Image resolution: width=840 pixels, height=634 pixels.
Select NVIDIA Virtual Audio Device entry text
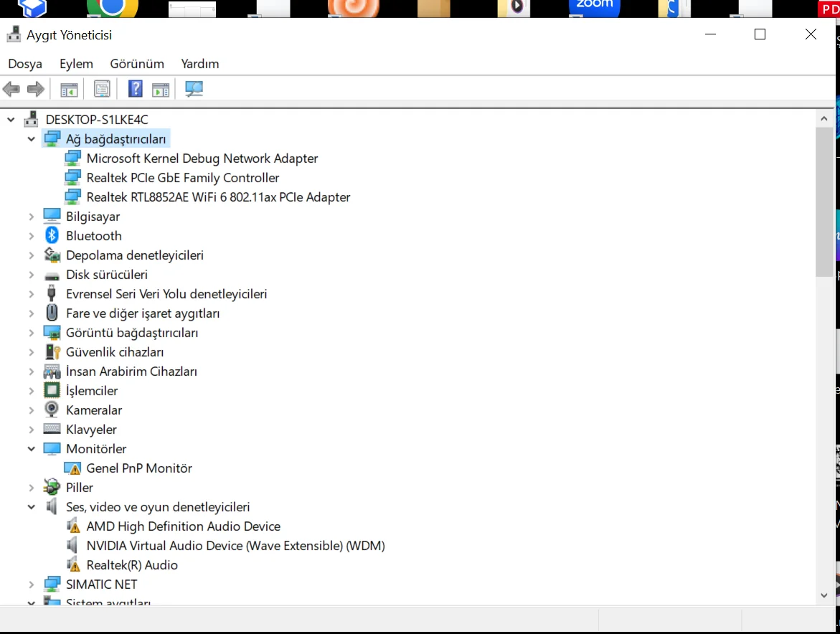point(236,546)
